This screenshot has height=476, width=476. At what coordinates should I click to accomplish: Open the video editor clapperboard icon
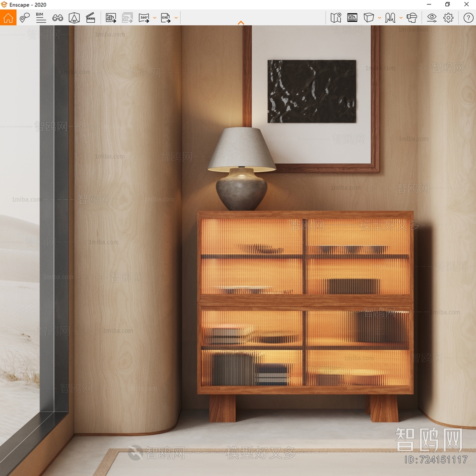tap(90, 18)
